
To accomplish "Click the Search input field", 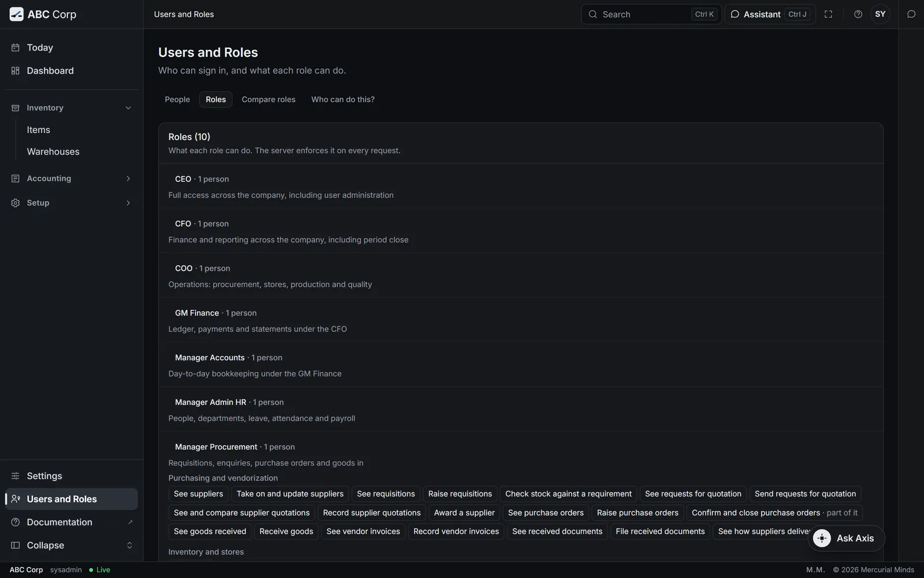I will [x=651, y=14].
